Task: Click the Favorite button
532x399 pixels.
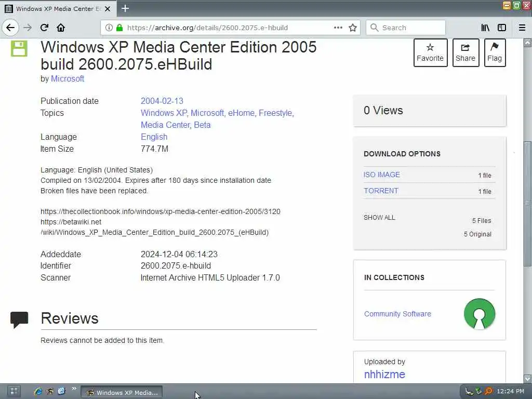Action: pyautogui.click(x=430, y=52)
